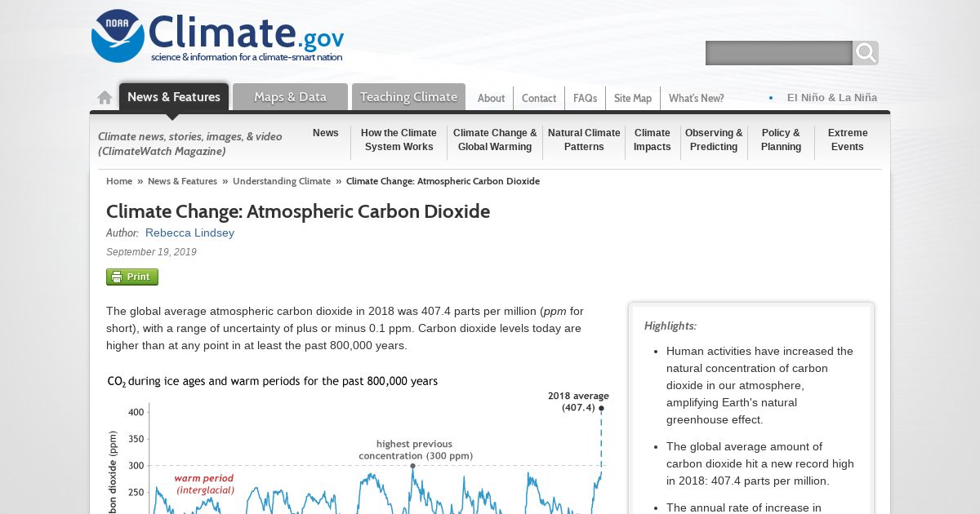This screenshot has height=514, width=980.
Task: Go to the FAQs page
Action: click(585, 98)
